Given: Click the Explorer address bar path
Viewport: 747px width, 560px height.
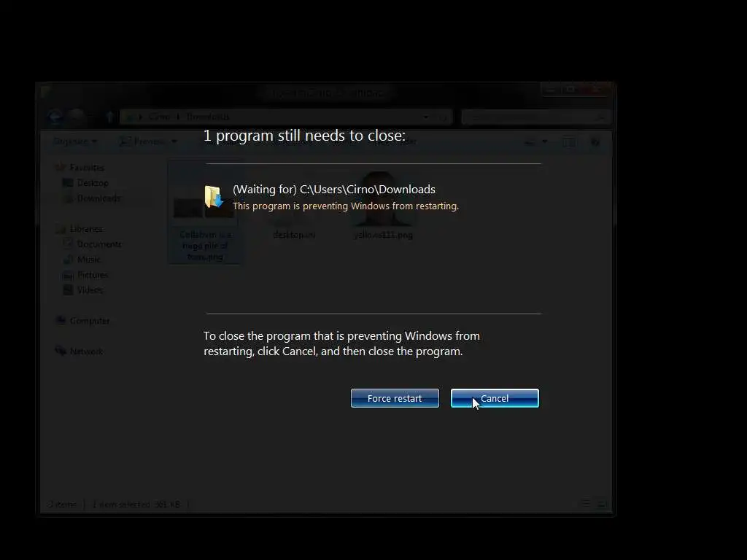Looking at the screenshot, I should click(x=285, y=117).
